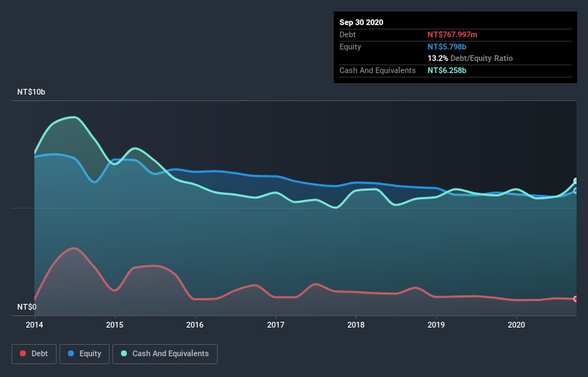Click Cash And Equivalents label in tooltip
Viewport: 588px width, 377px height.
[x=377, y=70]
